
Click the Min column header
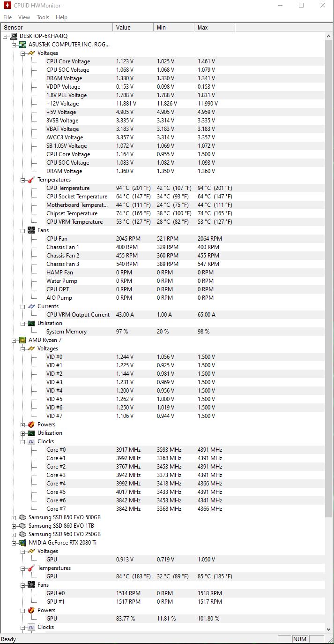174,27
